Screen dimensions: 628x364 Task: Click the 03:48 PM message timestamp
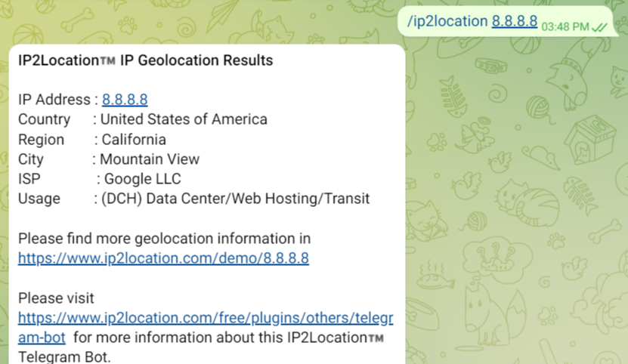(x=565, y=26)
